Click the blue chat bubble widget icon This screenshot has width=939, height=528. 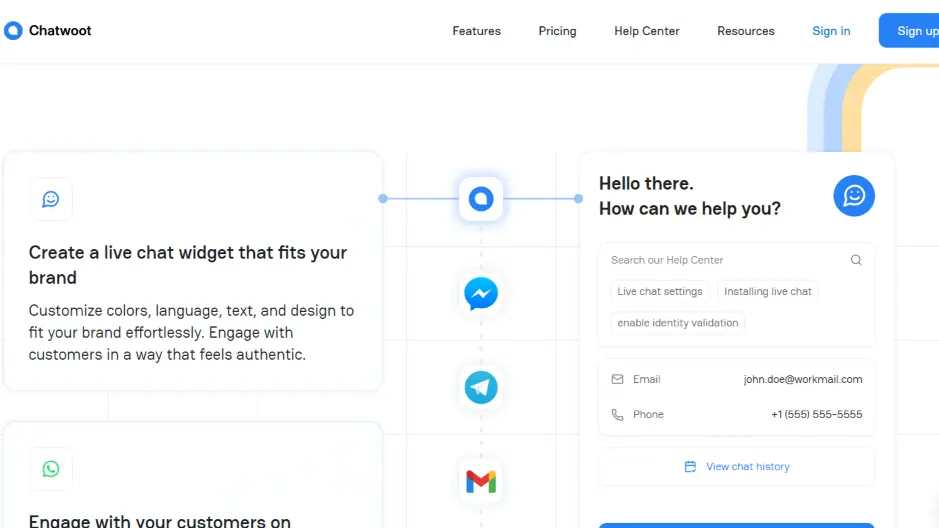pyautogui.click(x=854, y=196)
